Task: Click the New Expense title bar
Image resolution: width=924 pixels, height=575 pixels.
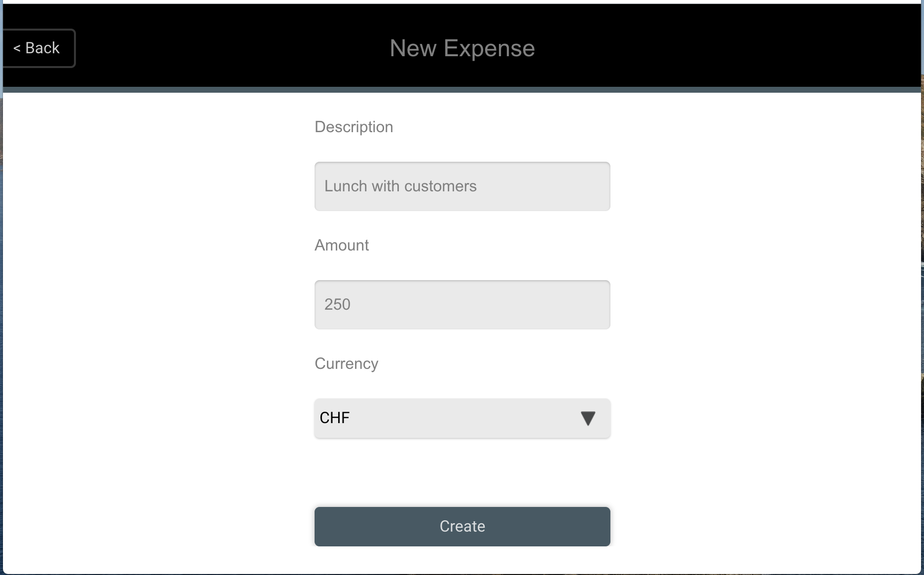Action: pos(462,48)
